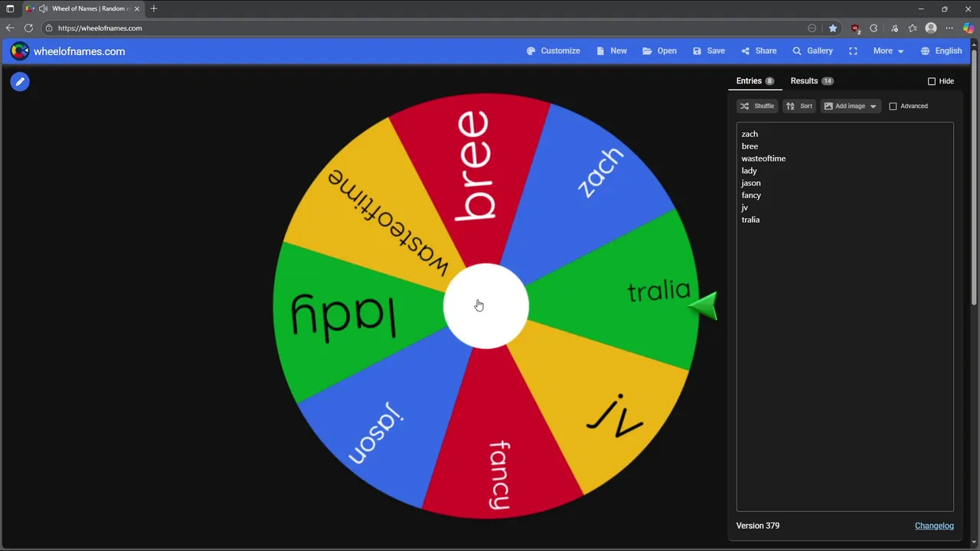Open the uBlock Origin extension icon
Image resolution: width=980 pixels, height=551 pixels.
(855, 28)
